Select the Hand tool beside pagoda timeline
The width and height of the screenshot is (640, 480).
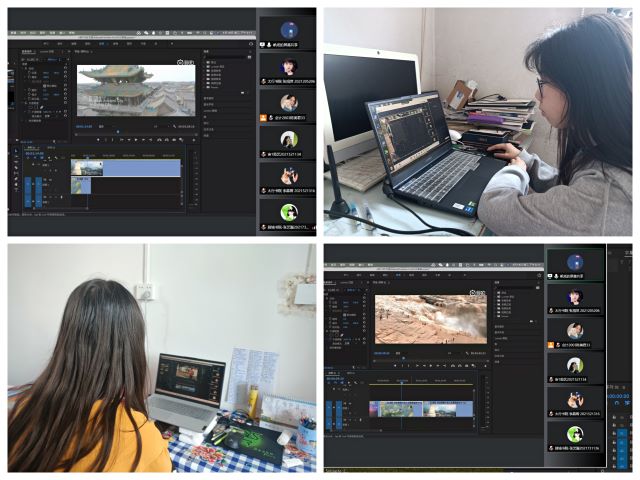point(16,184)
